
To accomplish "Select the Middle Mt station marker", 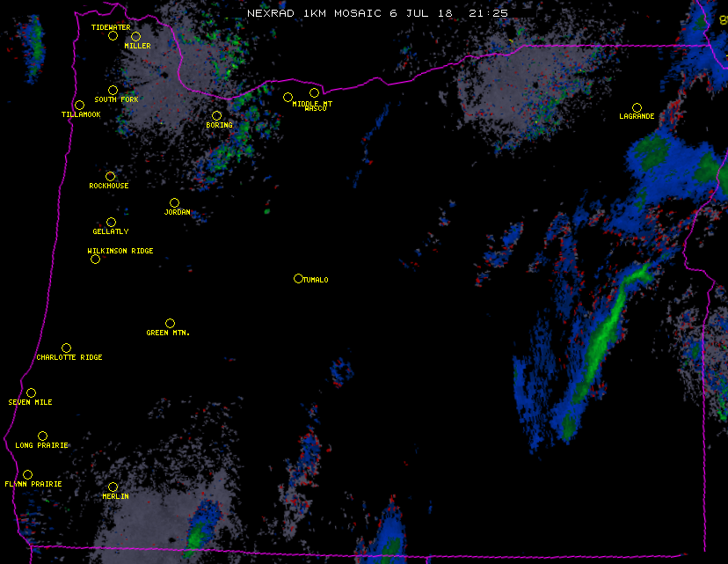I will coord(288,97).
